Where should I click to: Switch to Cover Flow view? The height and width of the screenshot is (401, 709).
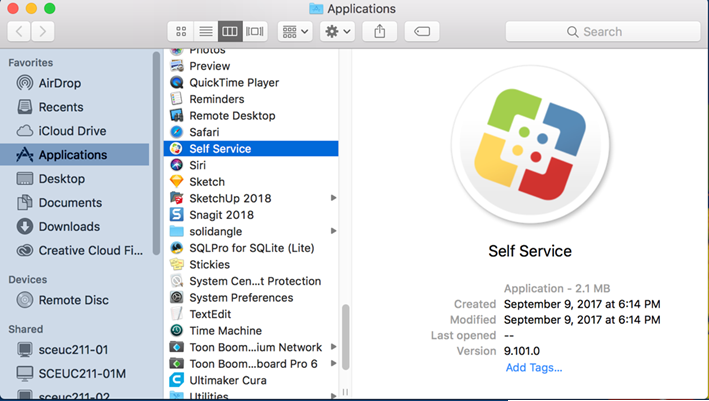[x=255, y=31]
